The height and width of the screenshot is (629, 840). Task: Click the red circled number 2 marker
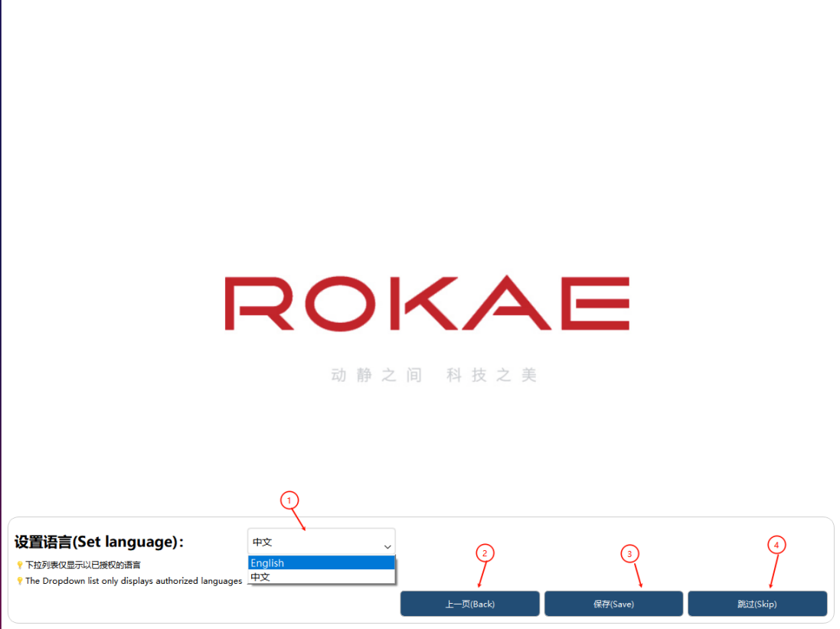(x=485, y=553)
